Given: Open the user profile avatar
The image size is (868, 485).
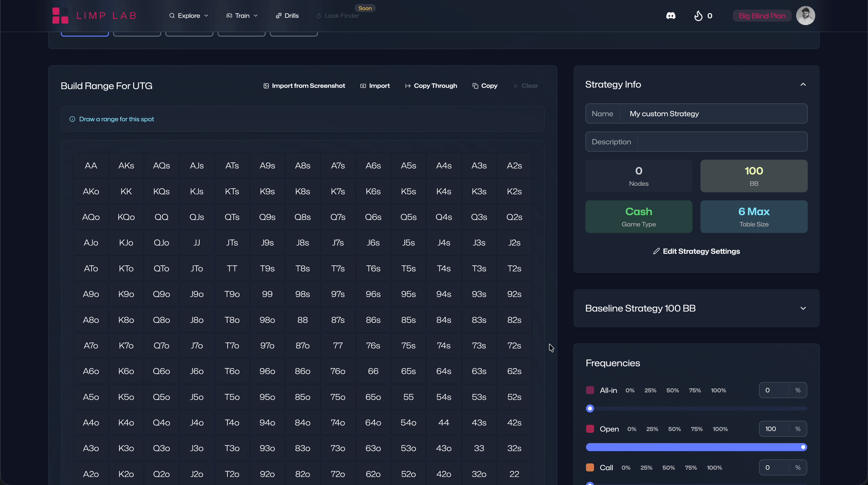Looking at the screenshot, I should pyautogui.click(x=805, y=16).
